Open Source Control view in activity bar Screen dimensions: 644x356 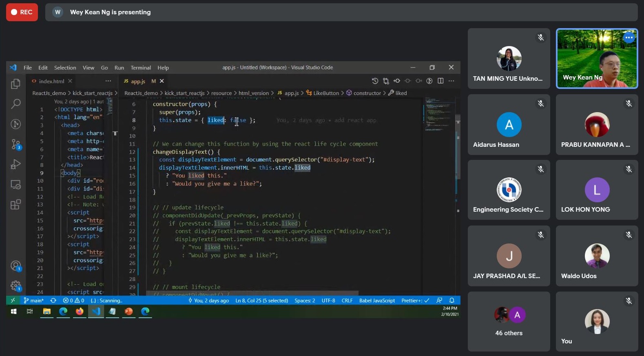[x=15, y=144]
